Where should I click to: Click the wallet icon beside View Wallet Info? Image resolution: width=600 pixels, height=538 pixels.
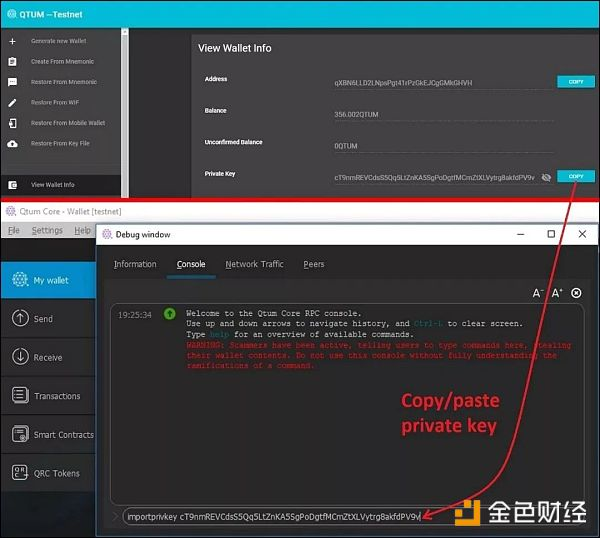click(12, 185)
